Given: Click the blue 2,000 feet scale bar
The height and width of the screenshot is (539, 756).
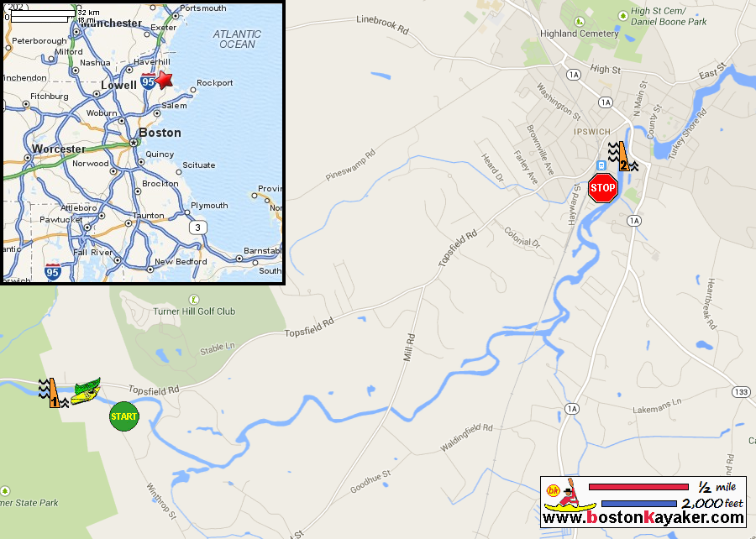Looking at the screenshot, I should pyautogui.click(x=639, y=504).
